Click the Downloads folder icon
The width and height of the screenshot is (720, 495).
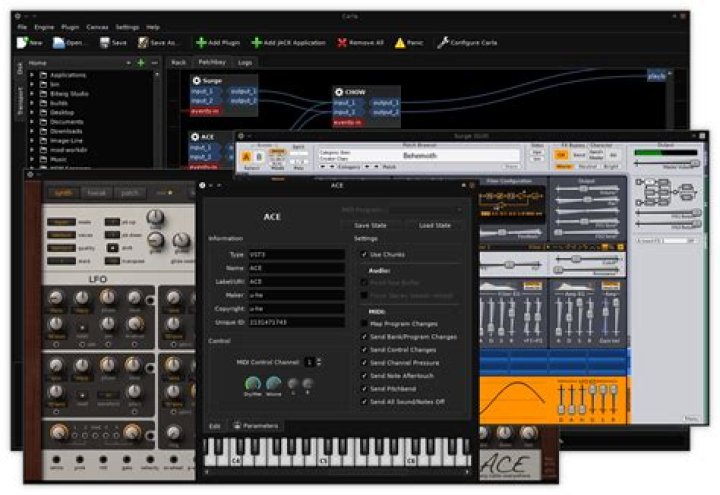pos(44,131)
